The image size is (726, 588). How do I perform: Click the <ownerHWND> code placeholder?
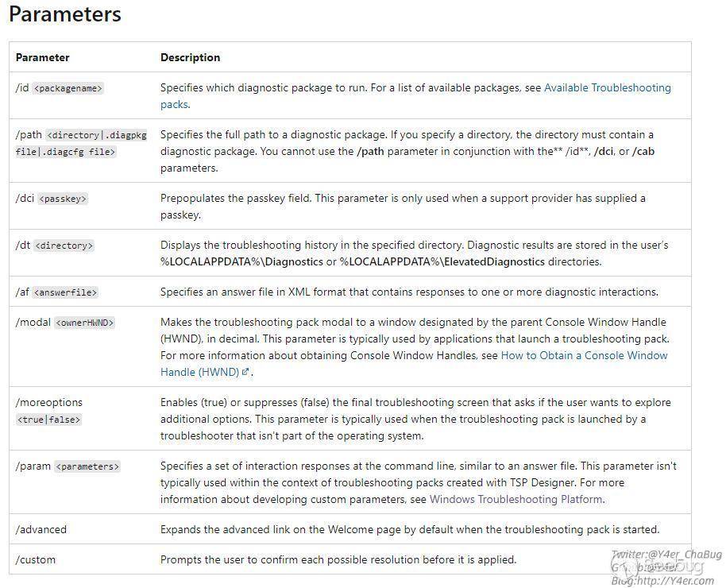84,323
